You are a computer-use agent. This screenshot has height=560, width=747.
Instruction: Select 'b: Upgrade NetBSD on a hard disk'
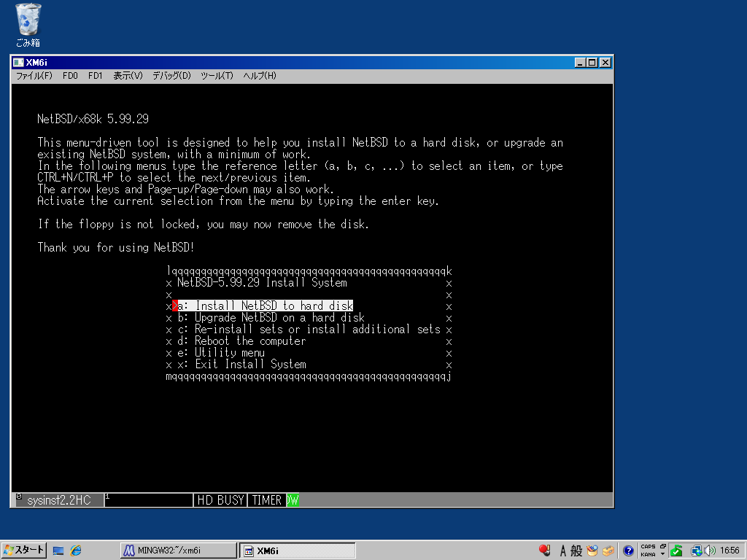coord(271,318)
